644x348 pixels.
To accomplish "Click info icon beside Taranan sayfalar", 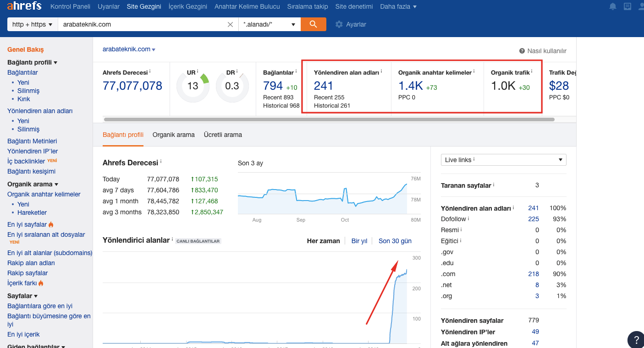I will click(x=494, y=185).
